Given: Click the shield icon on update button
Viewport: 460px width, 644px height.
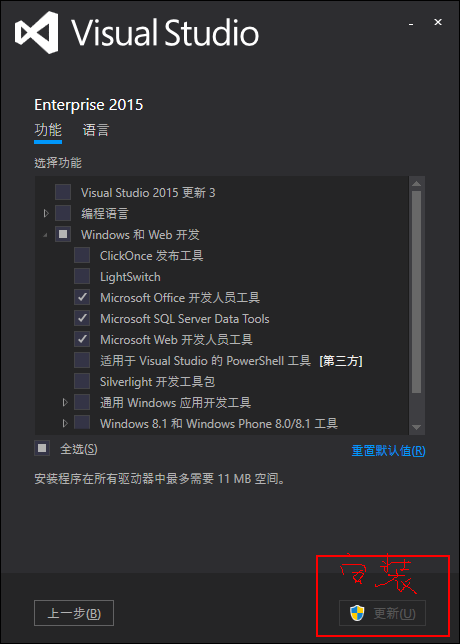Looking at the screenshot, I should click(x=357, y=613).
